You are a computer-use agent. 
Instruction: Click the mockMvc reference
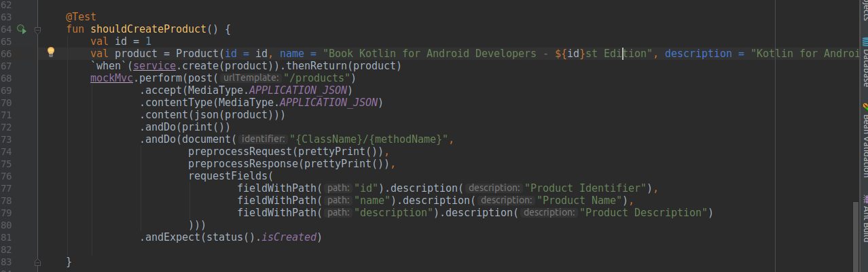[x=111, y=78]
